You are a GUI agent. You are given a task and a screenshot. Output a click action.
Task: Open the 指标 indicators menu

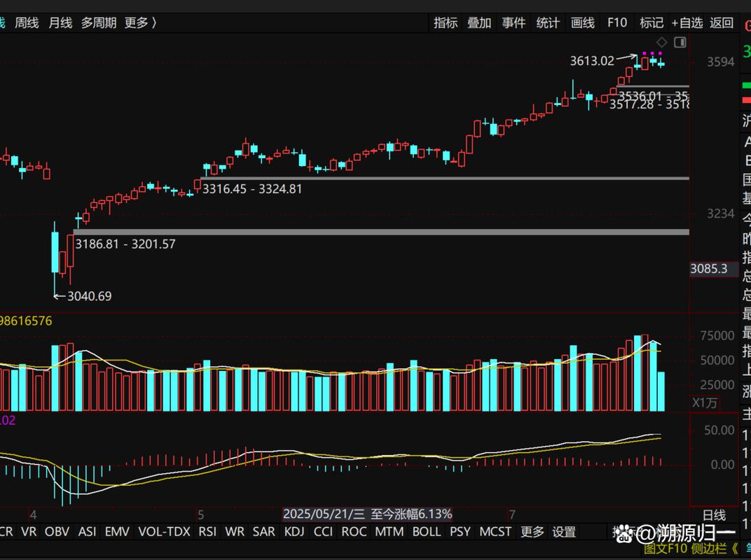click(x=446, y=23)
